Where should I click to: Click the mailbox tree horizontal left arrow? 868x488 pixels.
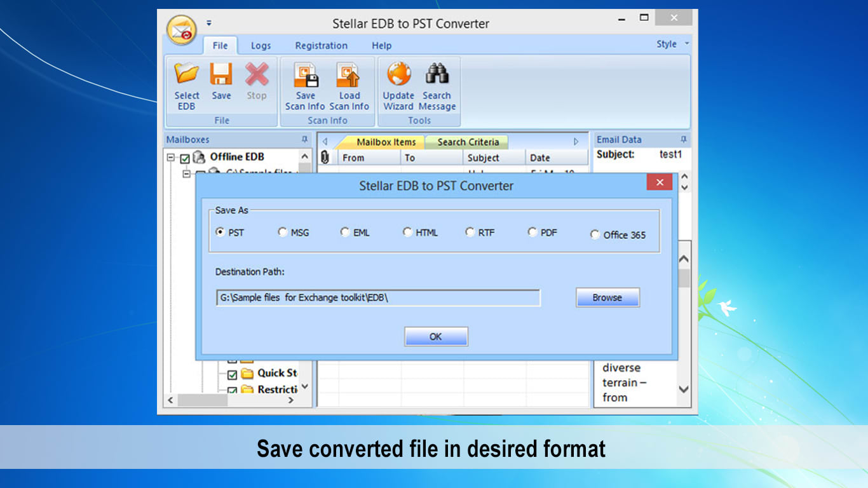(170, 400)
